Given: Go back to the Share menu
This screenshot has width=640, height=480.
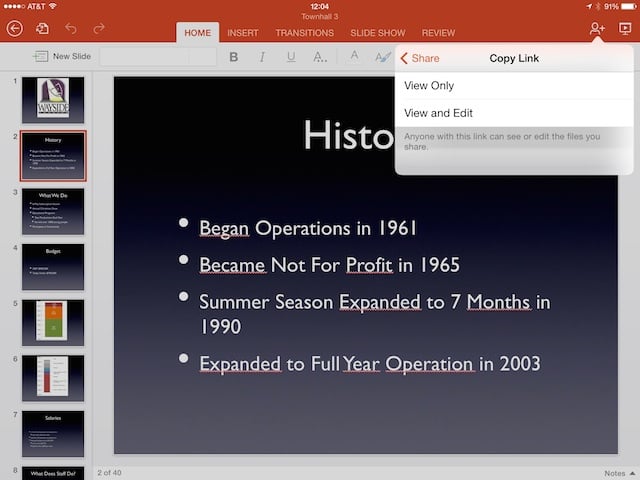Looking at the screenshot, I should 420,58.
